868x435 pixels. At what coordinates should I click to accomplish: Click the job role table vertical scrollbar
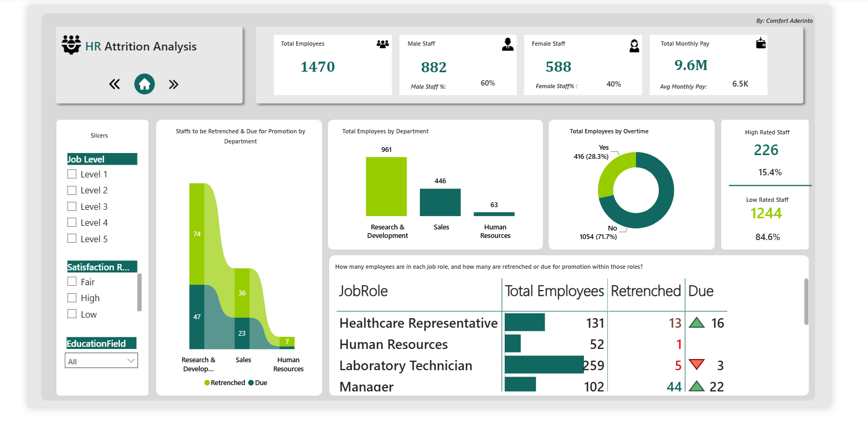(x=806, y=302)
